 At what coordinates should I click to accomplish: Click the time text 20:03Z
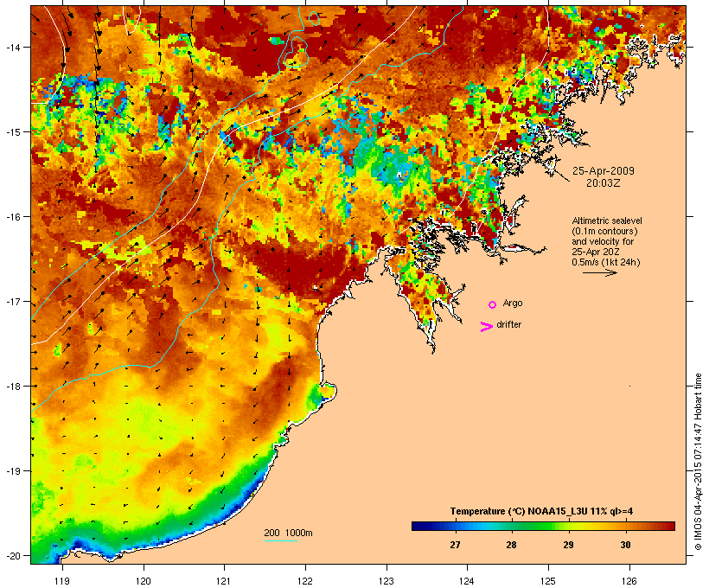click(x=604, y=183)
